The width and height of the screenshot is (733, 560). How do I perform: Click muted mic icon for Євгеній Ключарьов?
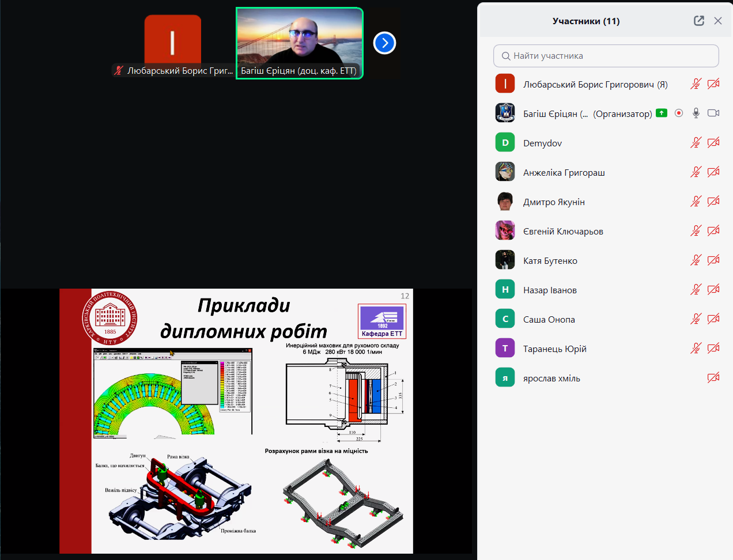696,230
